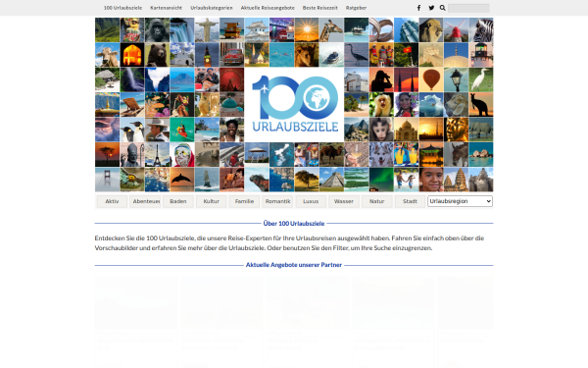The width and height of the screenshot is (588, 368).
Task: Select the kayak paddler thumbnail
Action: click(x=182, y=130)
